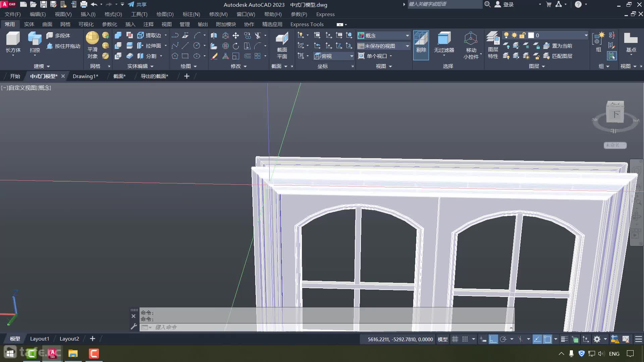Expand the Modify (修改) panel
Image resolution: width=644 pixels, height=362 pixels.
coord(238,66)
